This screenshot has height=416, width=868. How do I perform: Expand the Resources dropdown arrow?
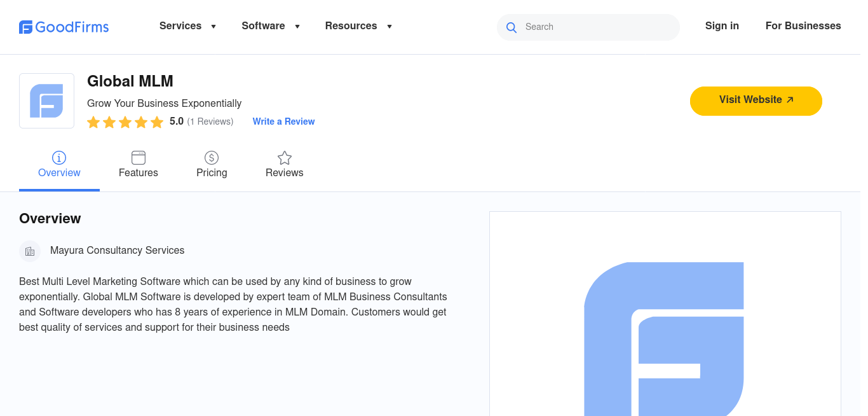(x=390, y=27)
